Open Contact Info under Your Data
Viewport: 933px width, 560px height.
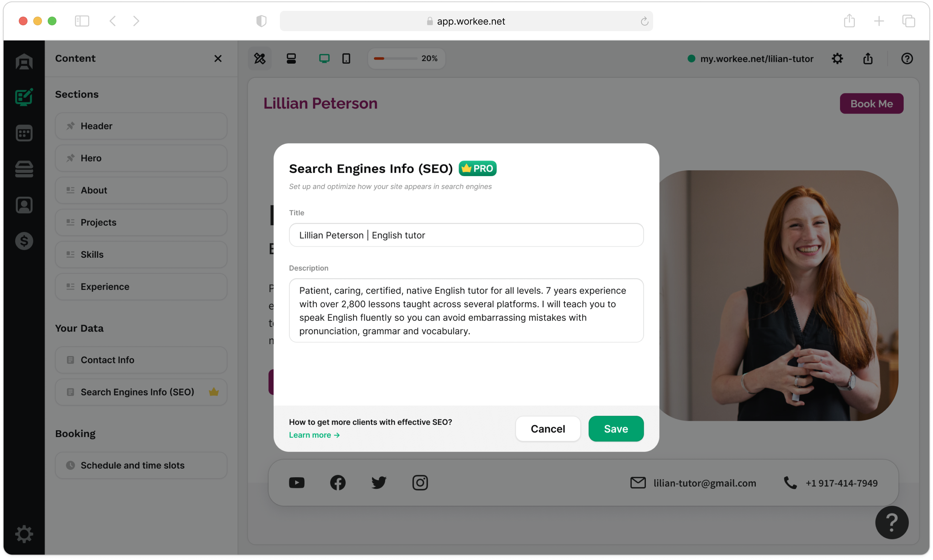coord(141,360)
